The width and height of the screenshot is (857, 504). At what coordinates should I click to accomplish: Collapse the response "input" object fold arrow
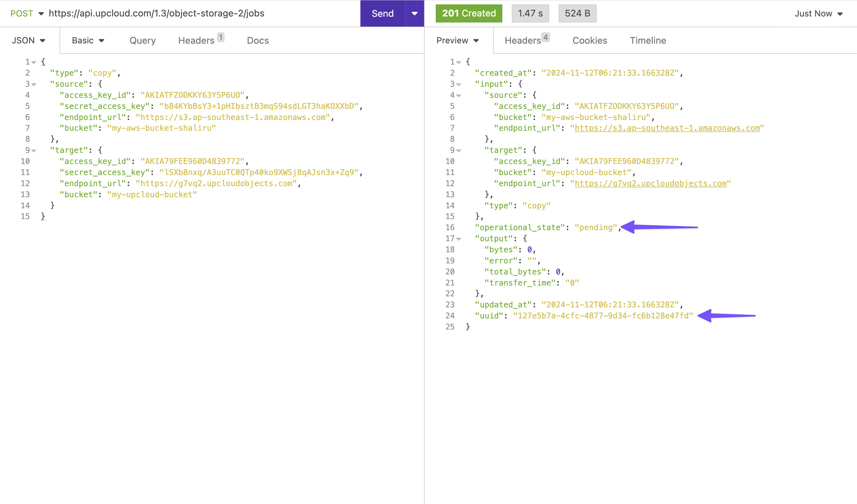(458, 84)
